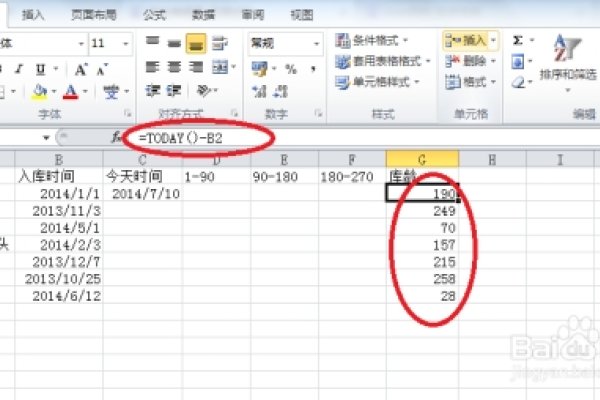Toggle underline formatting
600x400 pixels.
point(40,69)
